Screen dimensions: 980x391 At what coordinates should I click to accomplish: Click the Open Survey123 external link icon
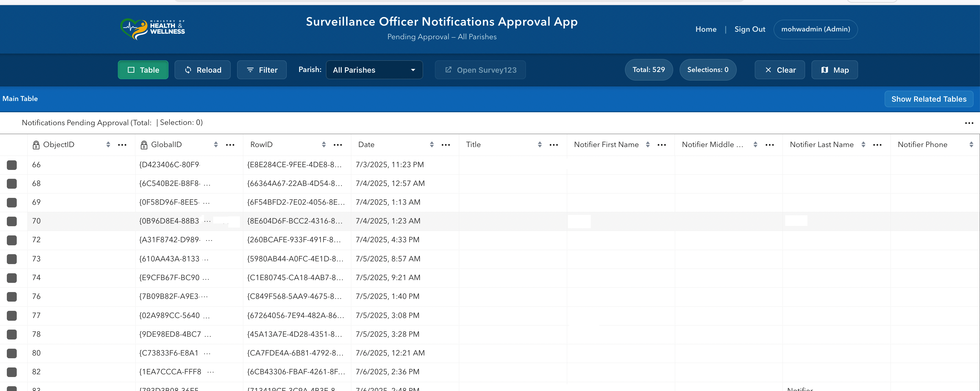(448, 70)
